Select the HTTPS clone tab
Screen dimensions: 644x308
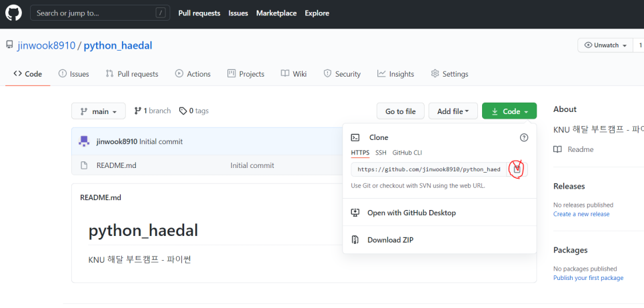click(360, 153)
